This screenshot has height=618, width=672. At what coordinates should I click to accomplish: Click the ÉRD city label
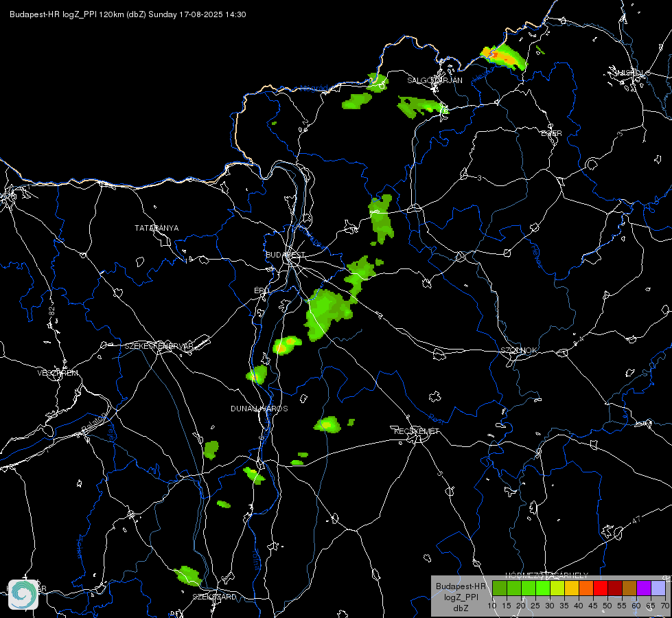[x=262, y=290]
